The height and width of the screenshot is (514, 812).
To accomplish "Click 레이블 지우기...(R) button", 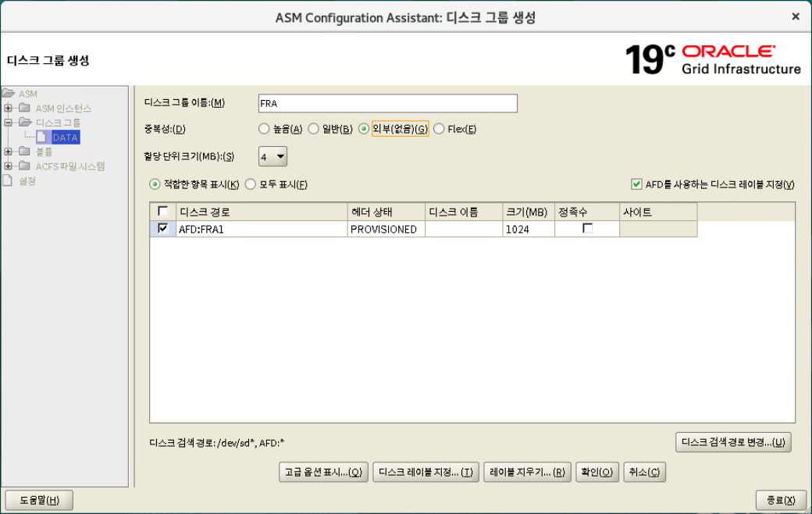I will (527, 472).
